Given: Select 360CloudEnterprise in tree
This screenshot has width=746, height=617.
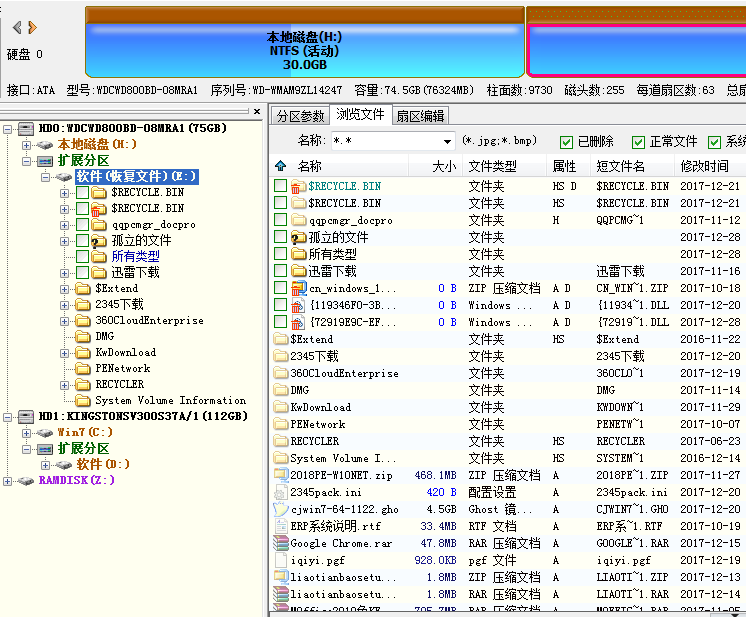Looking at the screenshot, I should (x=149, y=321).
